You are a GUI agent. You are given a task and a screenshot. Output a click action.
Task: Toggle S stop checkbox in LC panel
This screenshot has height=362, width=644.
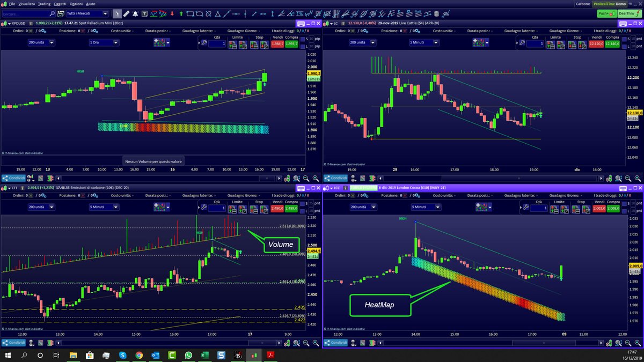[x=625, y=39]
